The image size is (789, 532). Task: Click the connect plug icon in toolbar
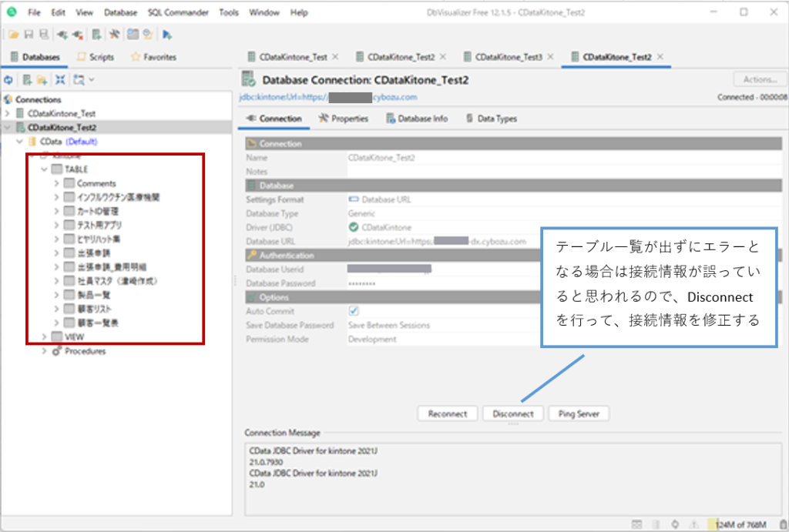62,35
